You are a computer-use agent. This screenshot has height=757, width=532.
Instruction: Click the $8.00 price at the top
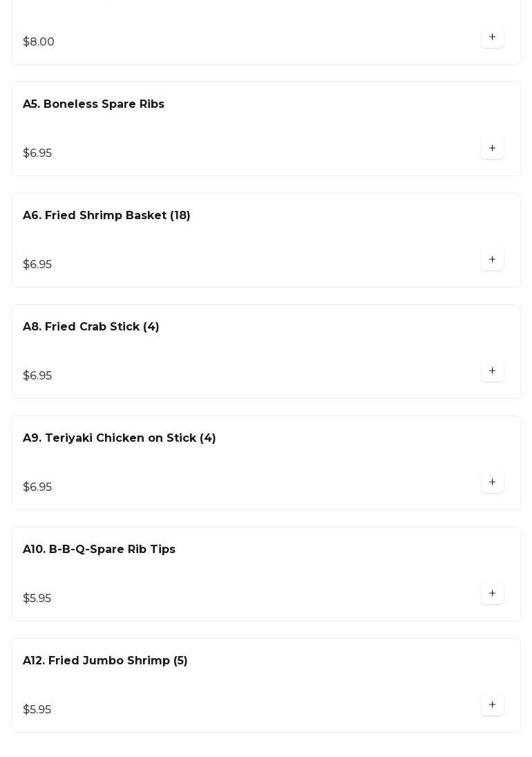(39, 42)
